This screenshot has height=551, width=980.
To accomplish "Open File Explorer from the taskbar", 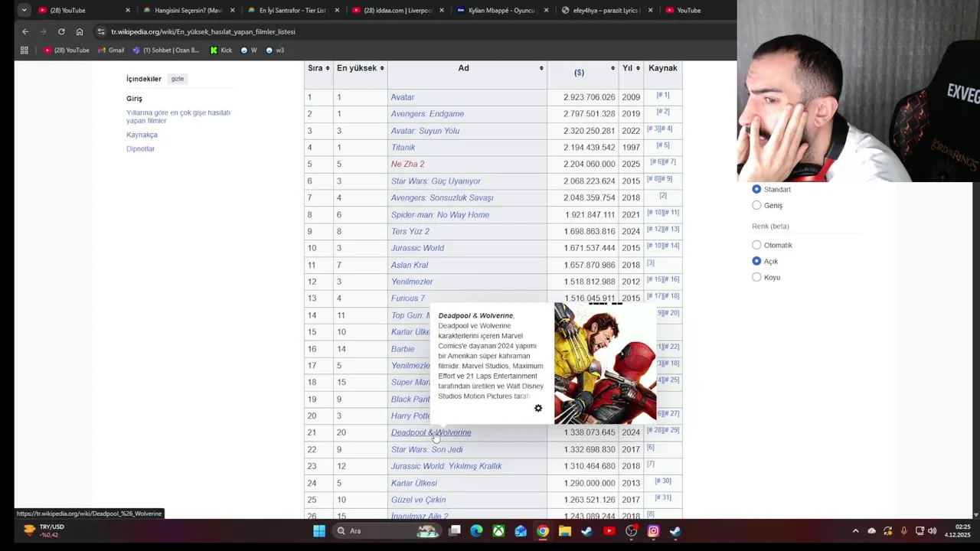I will [x=564, y=531].
